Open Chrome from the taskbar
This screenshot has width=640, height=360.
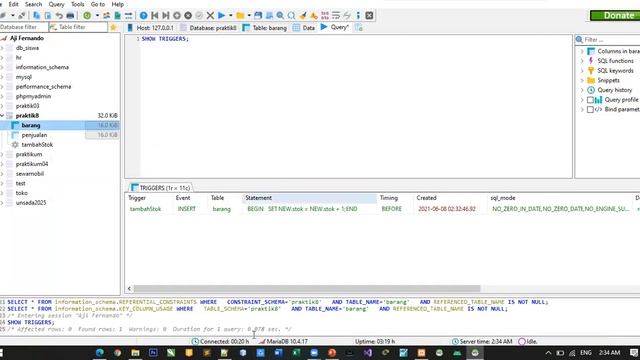(x=118, y=353)
